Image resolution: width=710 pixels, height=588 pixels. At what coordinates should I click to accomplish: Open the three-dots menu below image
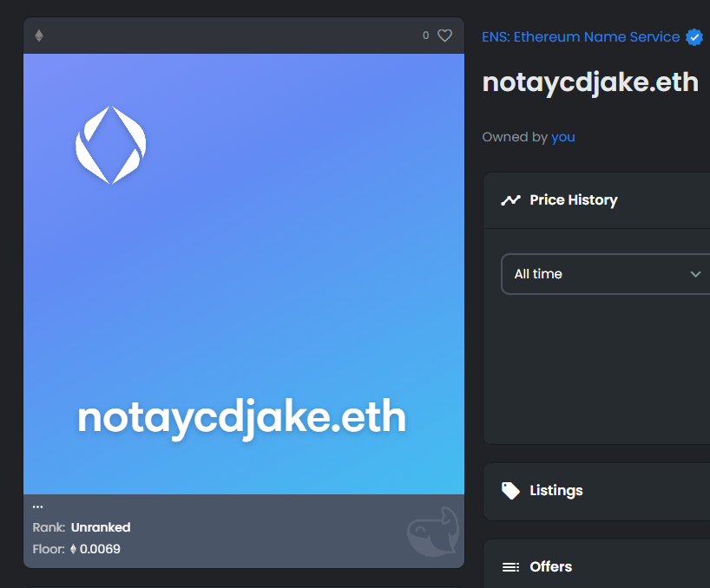[37, 506]
